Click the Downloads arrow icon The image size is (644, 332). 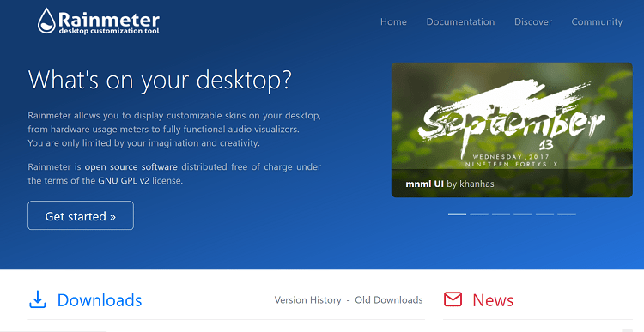point(38,299)
